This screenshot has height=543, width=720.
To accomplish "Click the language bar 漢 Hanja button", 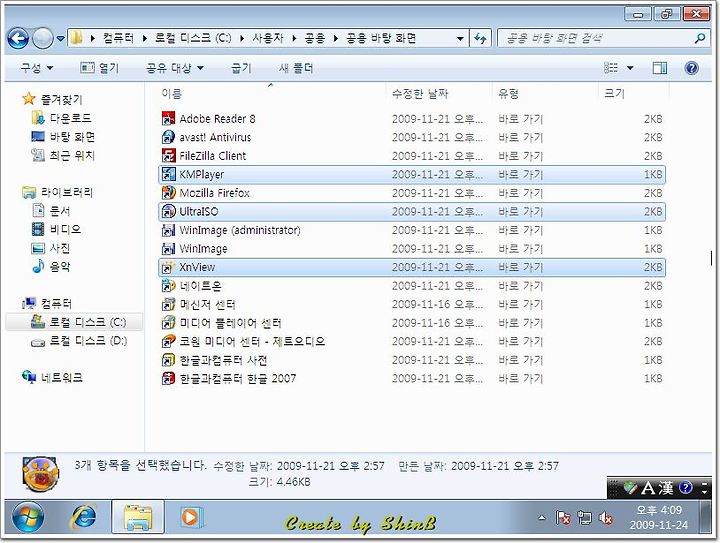I will (x=665, y=488).
